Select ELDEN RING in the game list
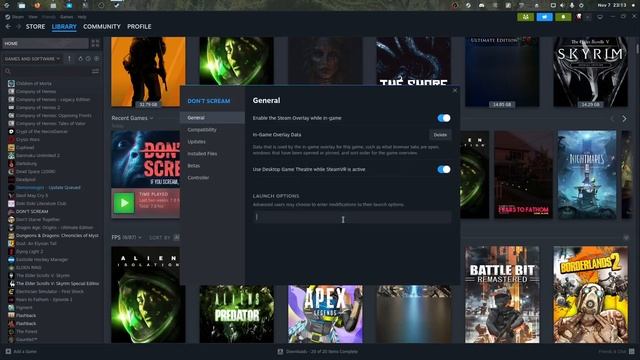Viewport: 640px width, 360px height. coord(29,267)
